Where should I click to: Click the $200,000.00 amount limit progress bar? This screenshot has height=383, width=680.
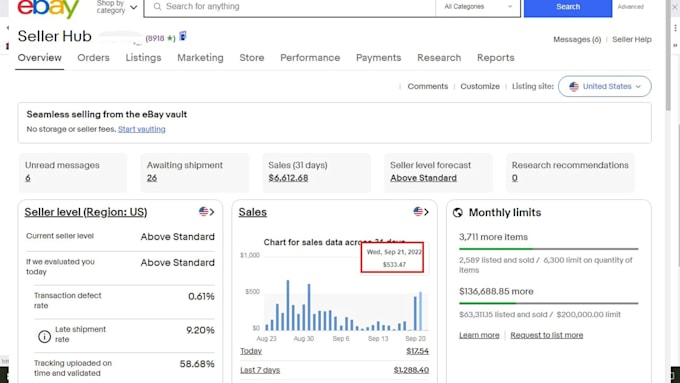pos(549,303)
